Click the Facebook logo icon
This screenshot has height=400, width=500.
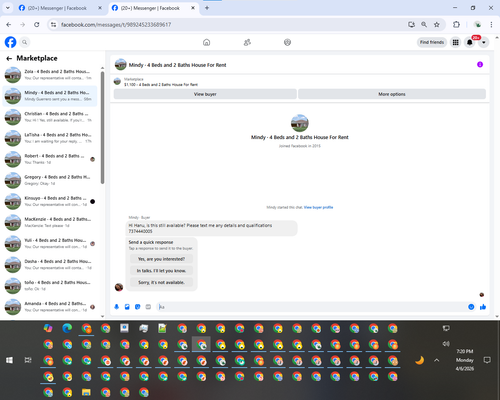pos(10,42)
